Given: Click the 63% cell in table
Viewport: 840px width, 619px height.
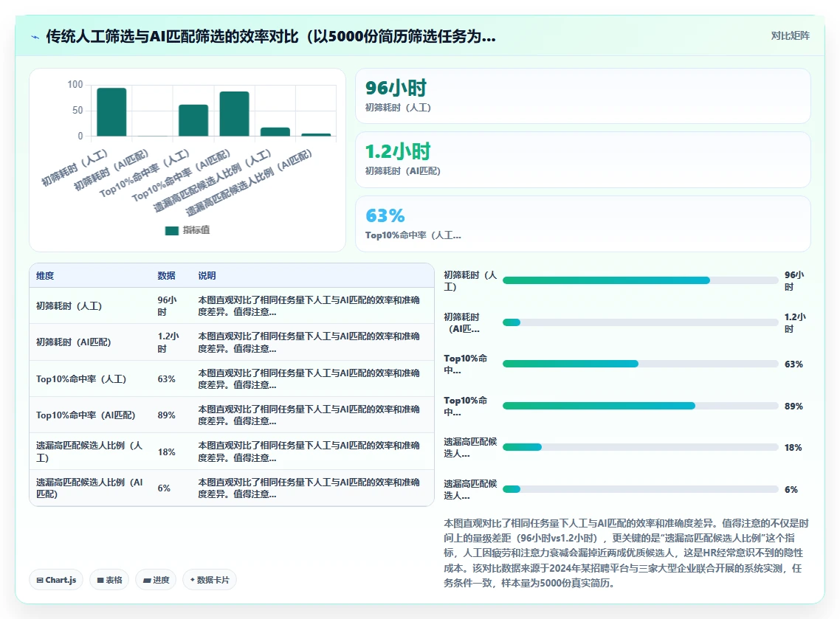Looking at the screenshot, I should coord(167,379).
